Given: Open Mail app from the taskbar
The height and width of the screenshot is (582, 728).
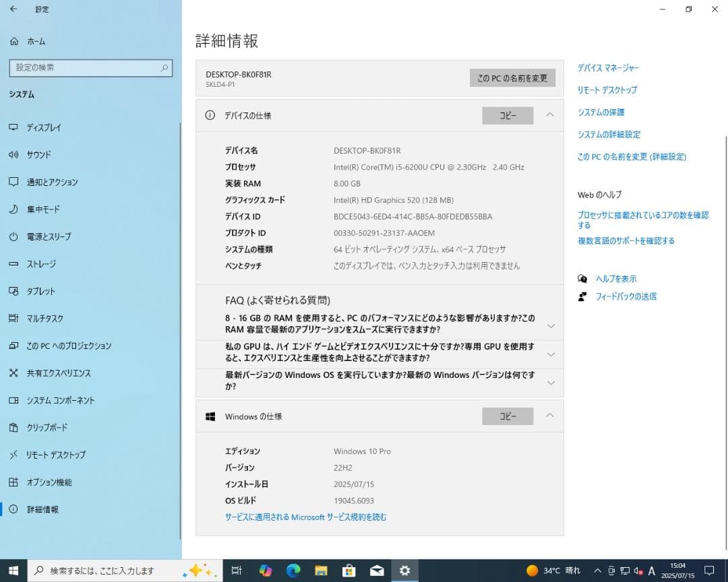Looking at the screenshot, I should coord(376,571).
